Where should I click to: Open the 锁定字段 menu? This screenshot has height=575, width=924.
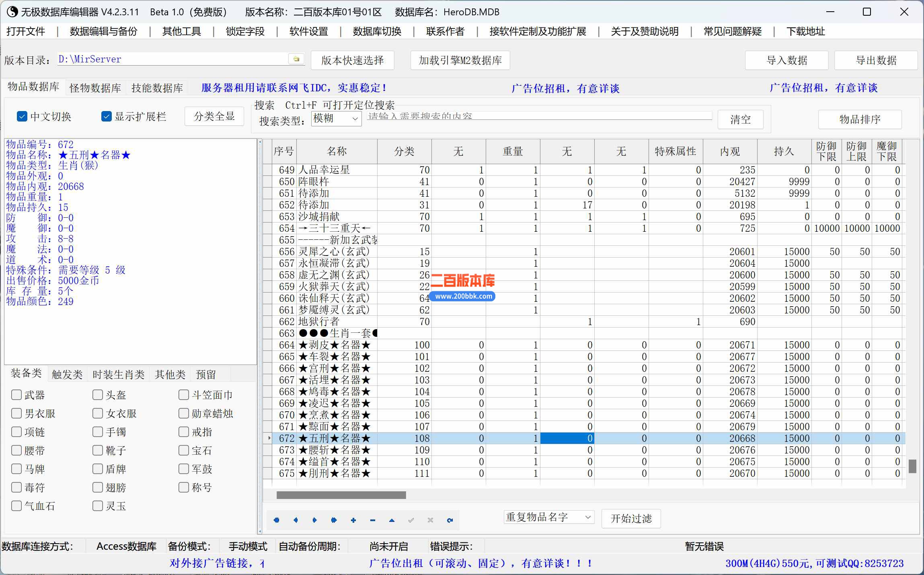tap(245, 31)
